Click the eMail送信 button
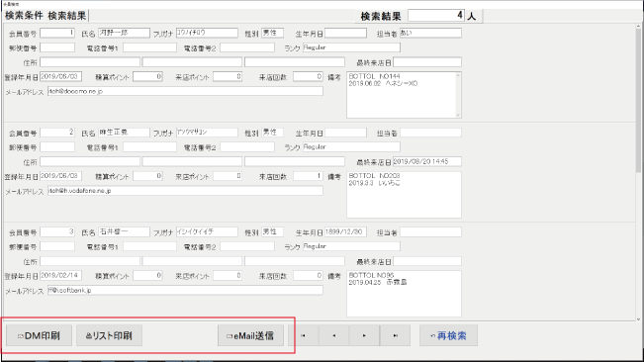The image size is (644, 362). 250,335
